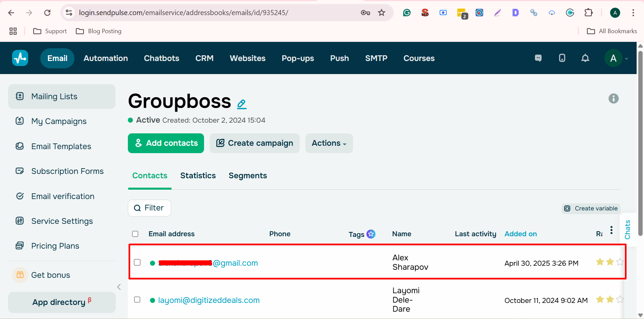
Task: Click Add contacts button
Action: point(166,143)
